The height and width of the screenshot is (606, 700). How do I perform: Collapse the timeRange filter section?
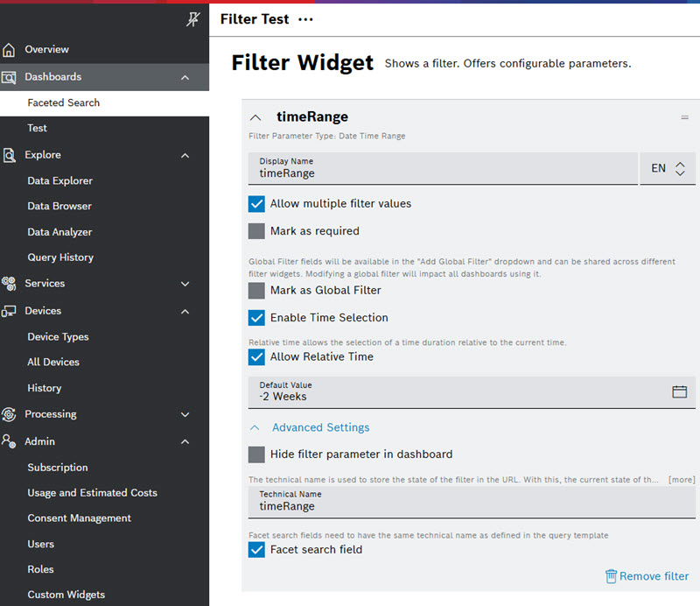[255, 117]
